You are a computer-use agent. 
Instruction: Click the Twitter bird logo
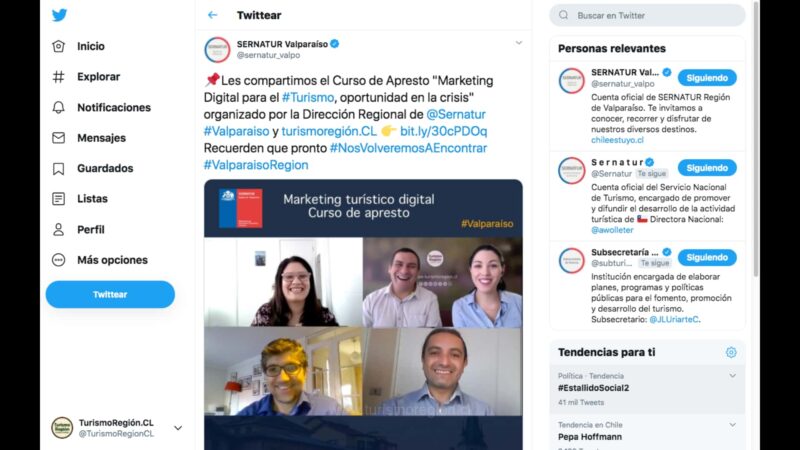(59, 15)
